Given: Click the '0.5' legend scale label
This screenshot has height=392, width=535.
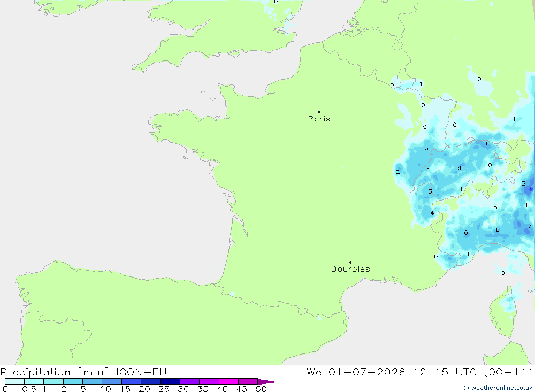Looking at the screenshot, I should pos(29,389).
